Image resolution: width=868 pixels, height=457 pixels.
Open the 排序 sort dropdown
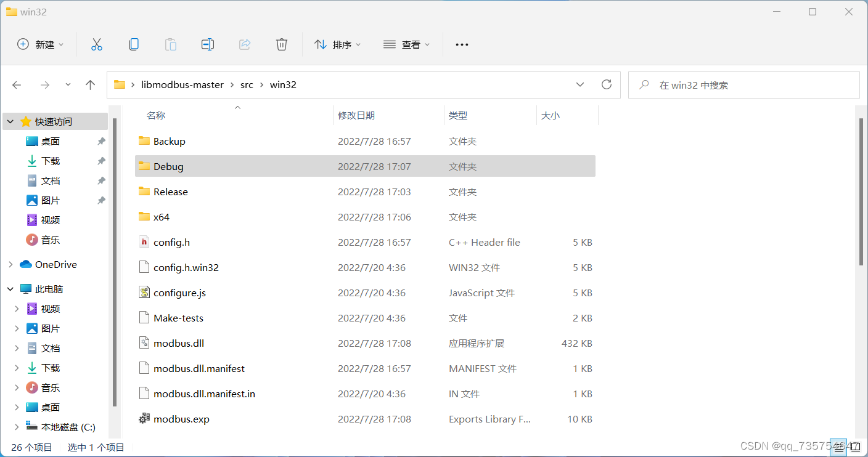(x=338, y=44)
